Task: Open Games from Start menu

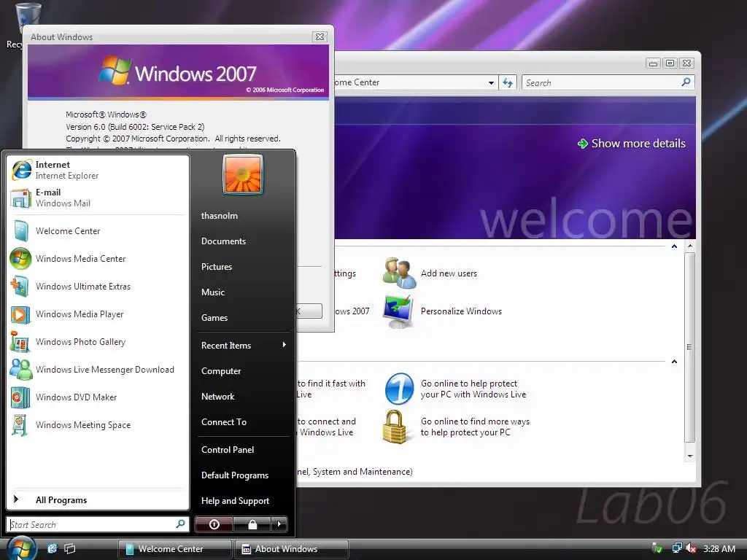Action: (214, 318)
